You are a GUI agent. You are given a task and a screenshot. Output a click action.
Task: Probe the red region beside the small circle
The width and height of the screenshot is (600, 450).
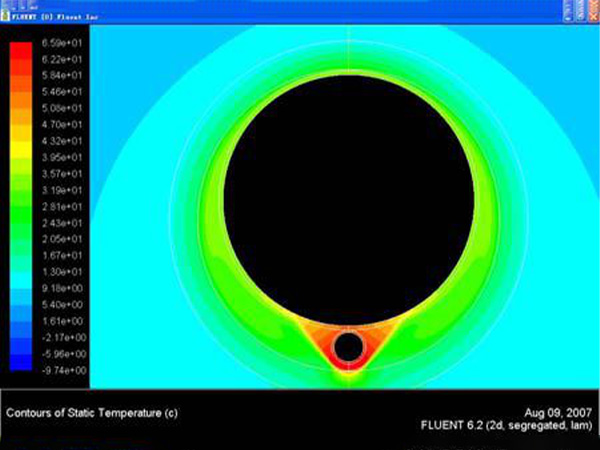[x=326, y=345]
